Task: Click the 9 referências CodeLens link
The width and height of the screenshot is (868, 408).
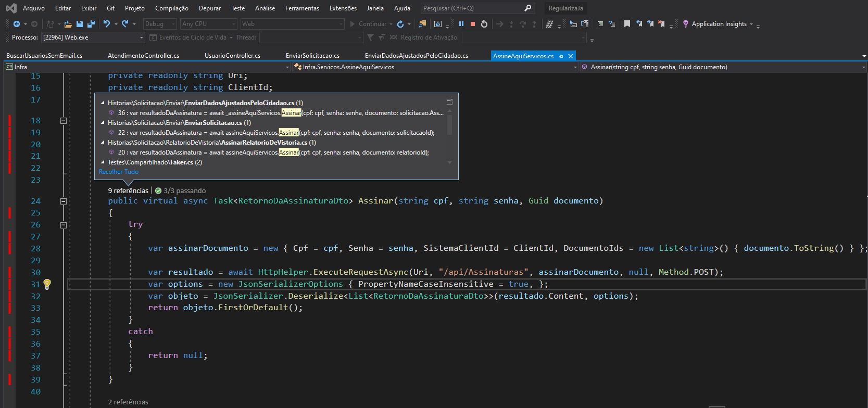Action: (128, 191)
